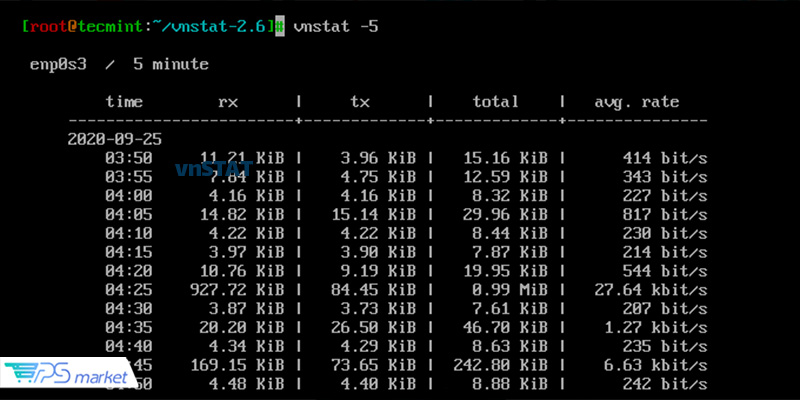Click the avg. rate column header

637,102
